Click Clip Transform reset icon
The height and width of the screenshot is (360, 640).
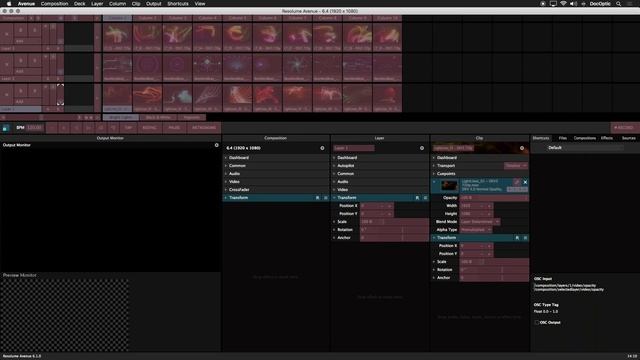pos(517,238)
